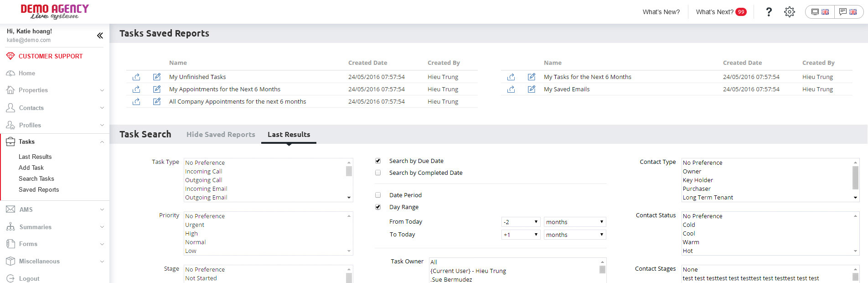Open the help question mark icon
Screen dimensions: 868x283
[x=769, y=12]
